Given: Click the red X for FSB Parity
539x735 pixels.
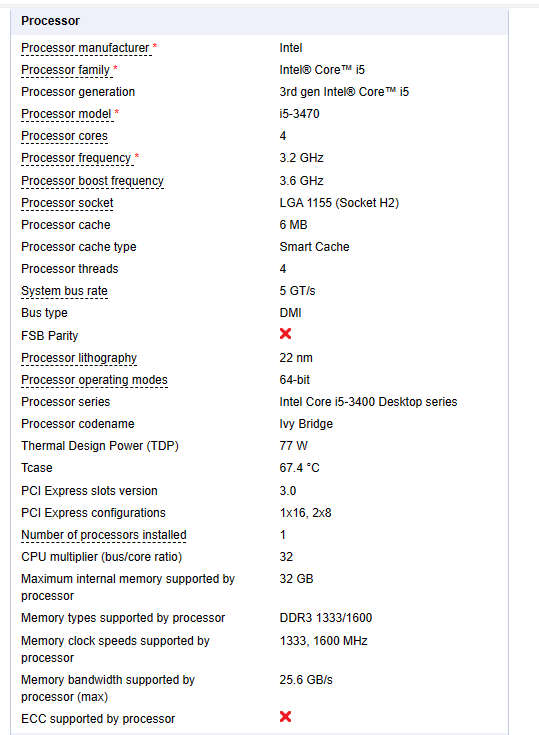Looking at the screenshot, I should click(x=285, y=334).
